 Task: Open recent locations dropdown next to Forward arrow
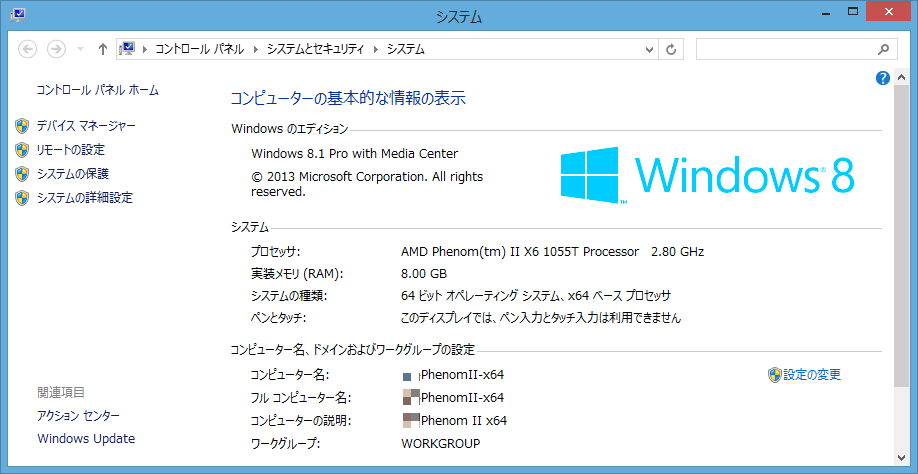(80, 50)
